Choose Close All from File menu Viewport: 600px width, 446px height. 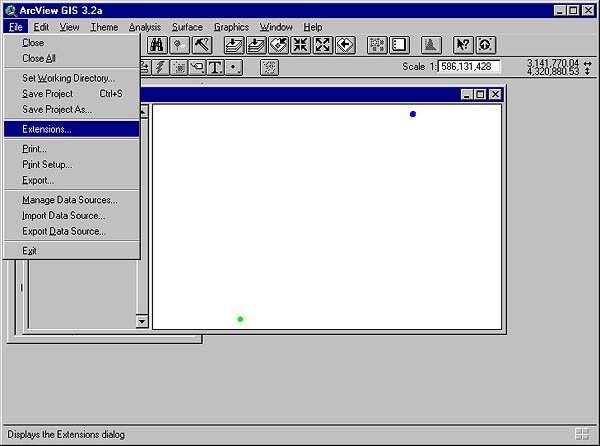pos(72,59)
